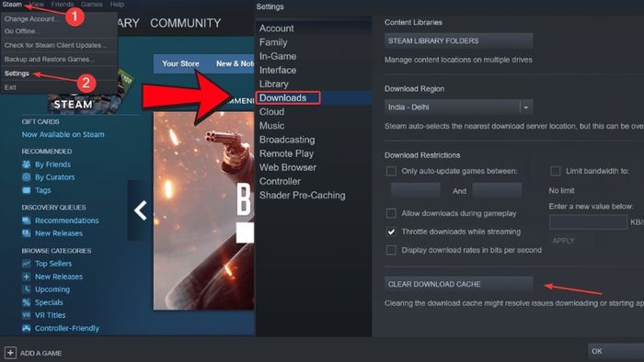This screenshot has height=362, width=644.
Task: Click the VR Titles icon
Action: [x=27, y=315]
